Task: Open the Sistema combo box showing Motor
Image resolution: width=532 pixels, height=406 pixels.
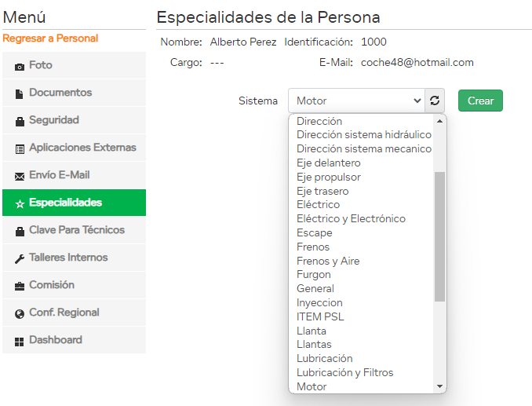Action: coord(356,101)
